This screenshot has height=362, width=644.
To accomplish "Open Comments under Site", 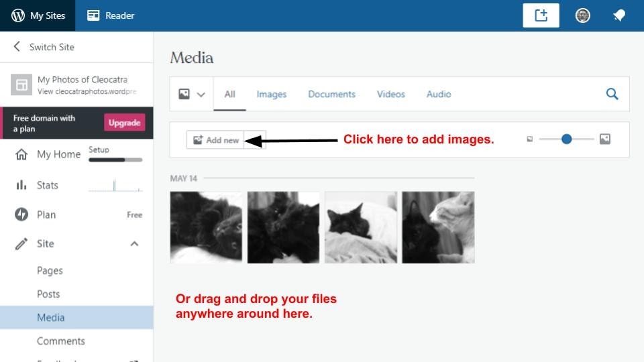I will tap(61, 341).
